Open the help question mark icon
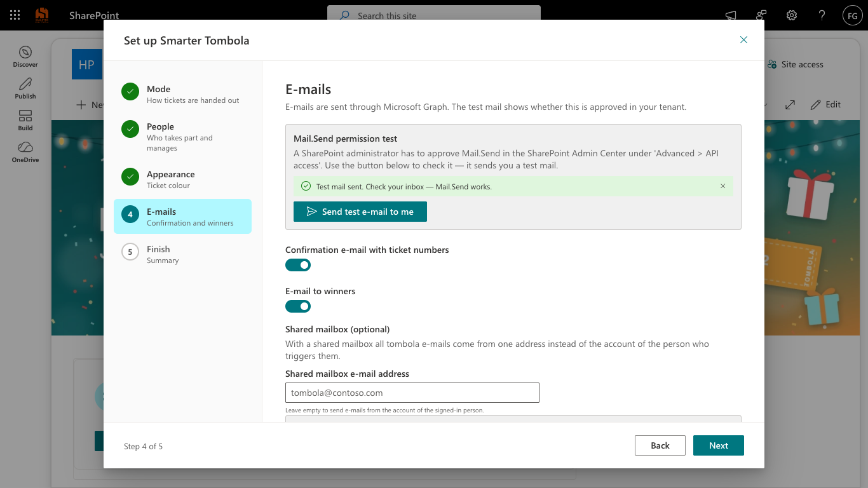The width and height of the screenshot is (868, 488). [x=822, y=15]
